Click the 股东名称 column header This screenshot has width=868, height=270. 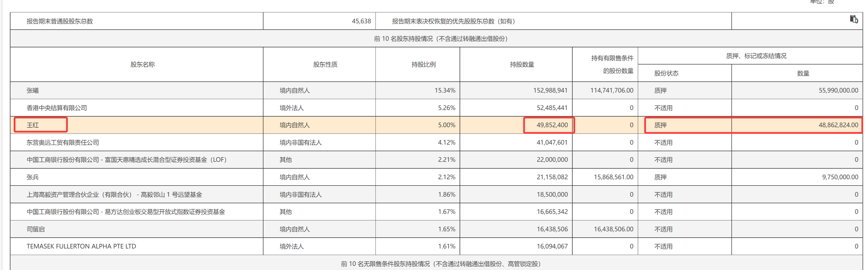(x=142, y=64)
